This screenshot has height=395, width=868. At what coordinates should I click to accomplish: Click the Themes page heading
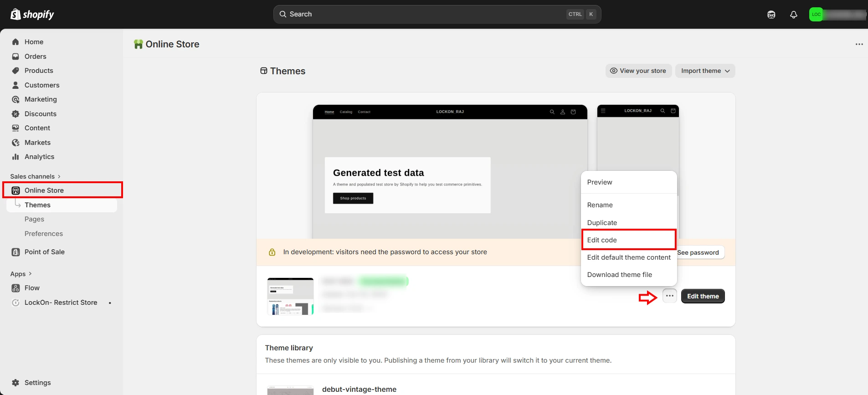pyautogui.click(x=288, y=71)
